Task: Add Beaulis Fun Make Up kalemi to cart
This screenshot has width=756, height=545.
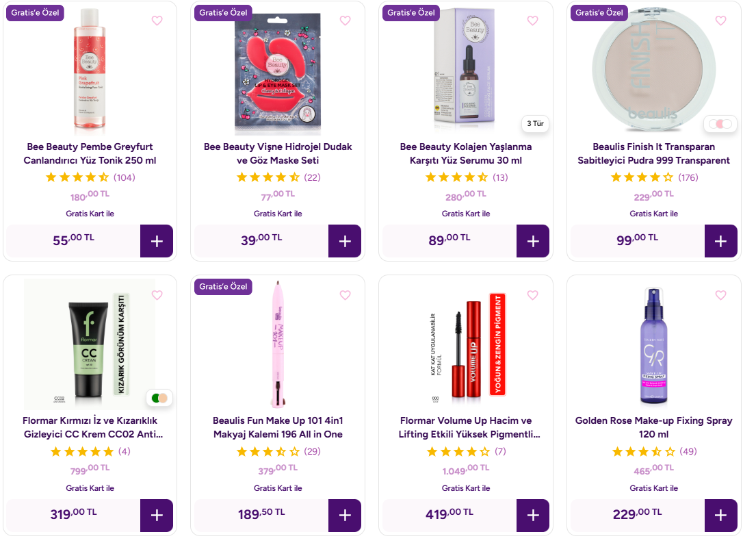Action: tap(345, 516)
